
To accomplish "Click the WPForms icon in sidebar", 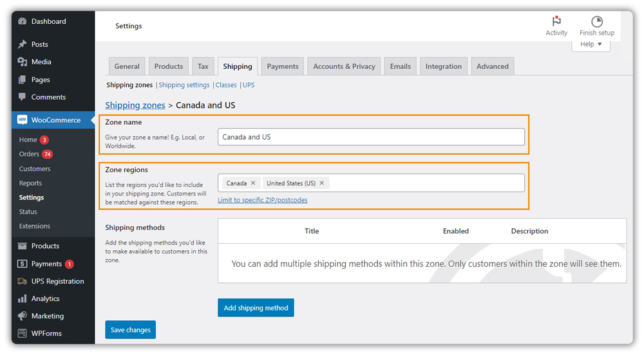I will pyautogui.click(x=22, y=333).
